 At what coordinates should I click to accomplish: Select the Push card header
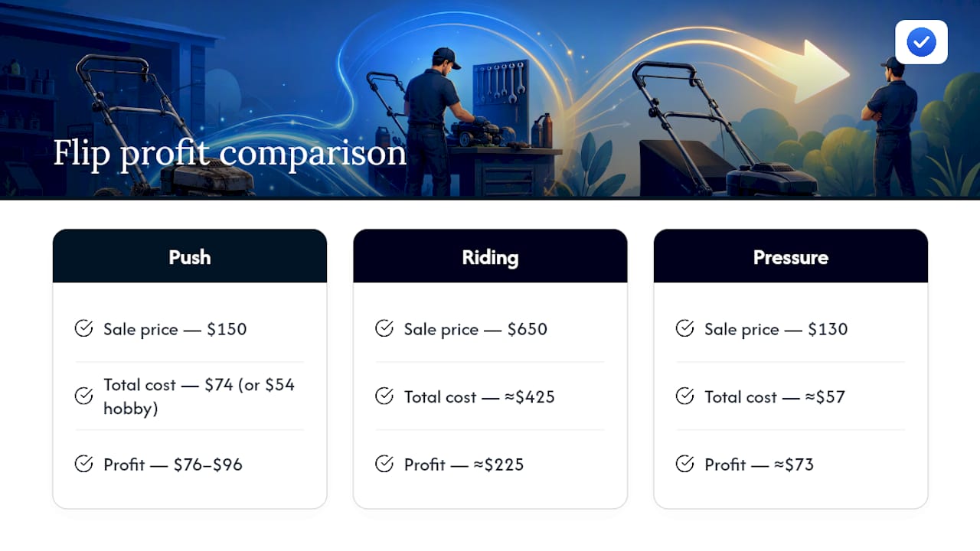point(190,256)
